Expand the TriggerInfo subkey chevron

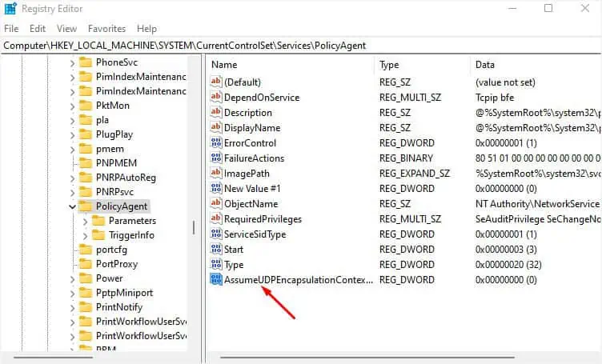86,235
